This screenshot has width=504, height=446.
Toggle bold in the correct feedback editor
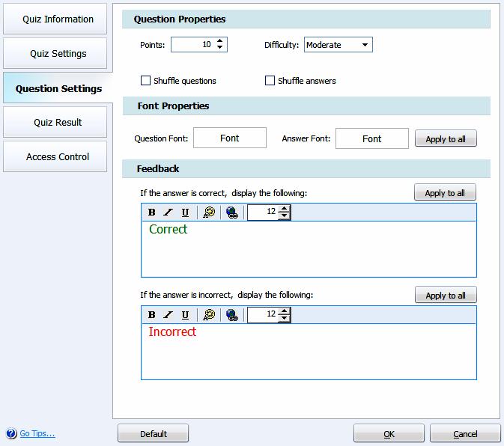point(152,213)
